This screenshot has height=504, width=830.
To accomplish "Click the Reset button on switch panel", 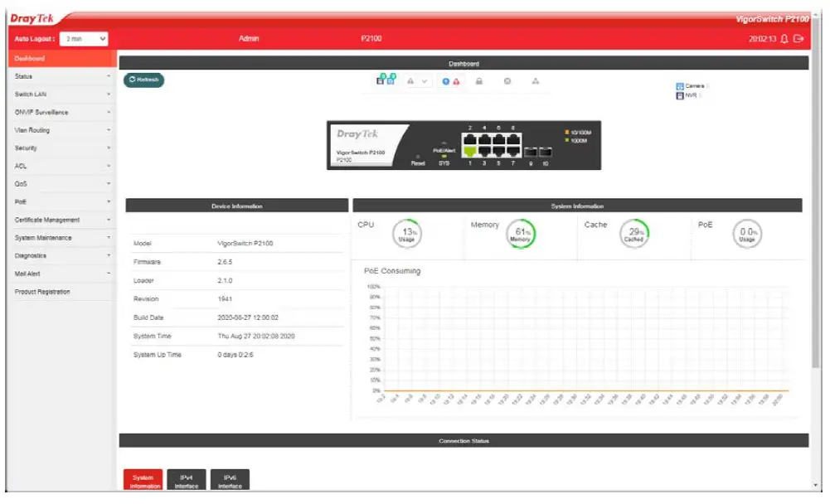I will tap(418, 157).
